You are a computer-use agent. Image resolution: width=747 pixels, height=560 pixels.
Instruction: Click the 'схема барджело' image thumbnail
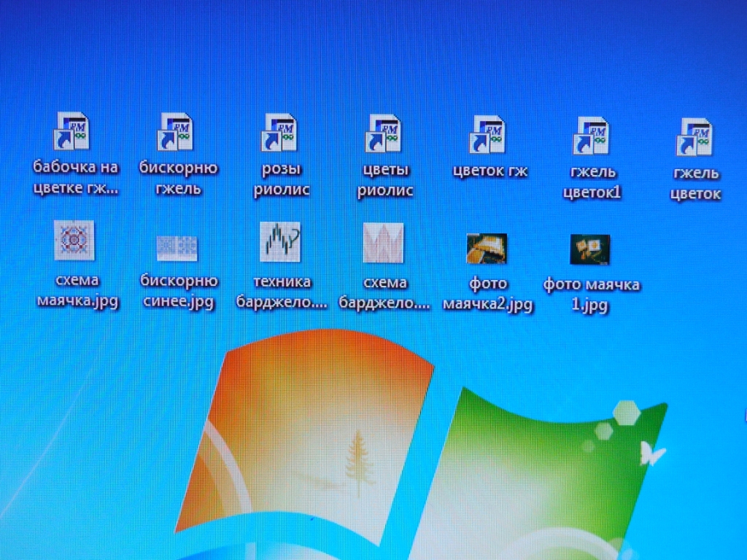[x=383, y=243]
